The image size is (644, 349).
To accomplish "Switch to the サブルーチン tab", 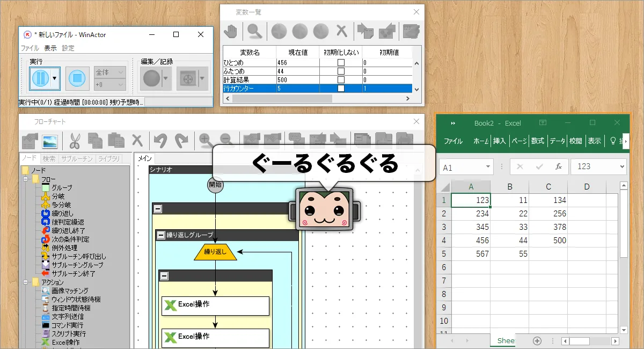I will click(77, 159).
